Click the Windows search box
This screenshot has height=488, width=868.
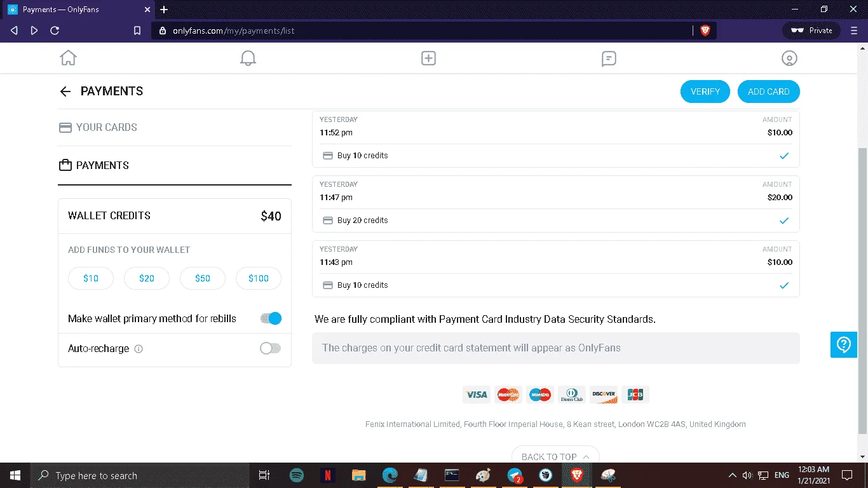(139, 475)
